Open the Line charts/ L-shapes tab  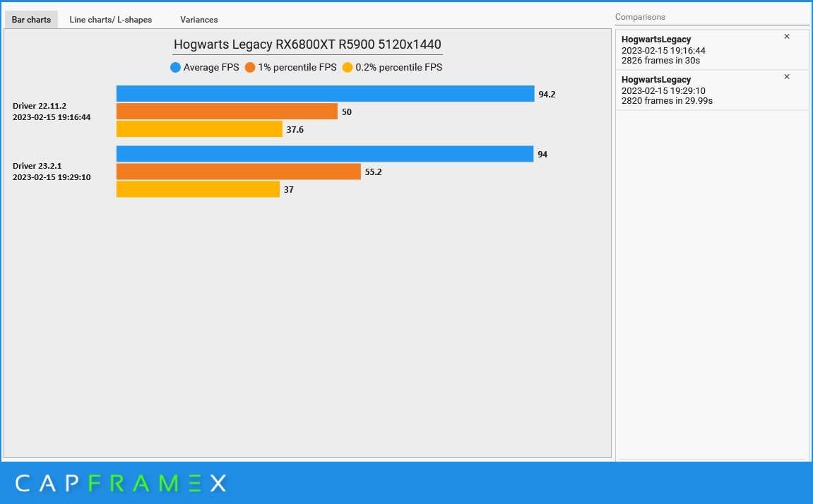(110, 20)
